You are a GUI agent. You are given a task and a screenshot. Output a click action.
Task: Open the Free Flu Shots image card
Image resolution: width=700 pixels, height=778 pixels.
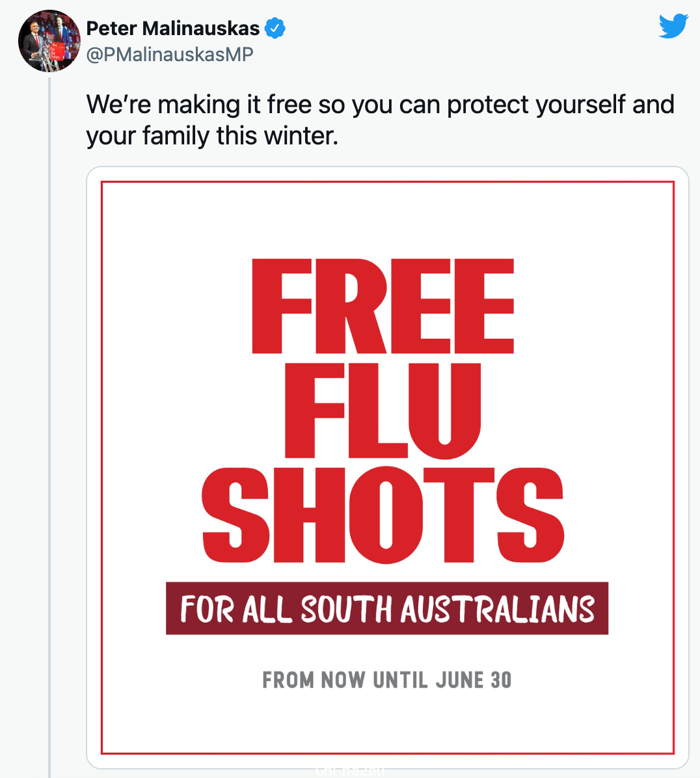388,468
